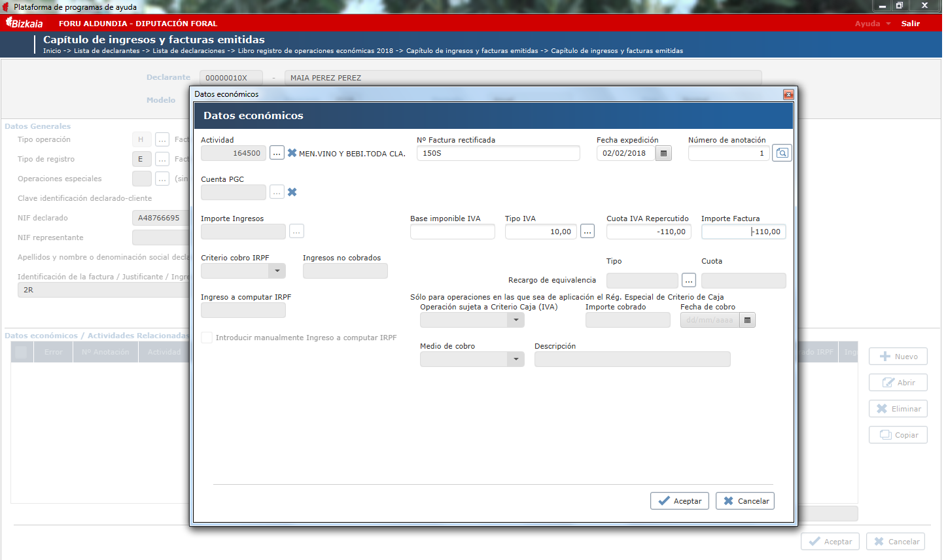Screen dimensions: 946x560
Task: Click the Tipo IVA value field
Action: 541,232
